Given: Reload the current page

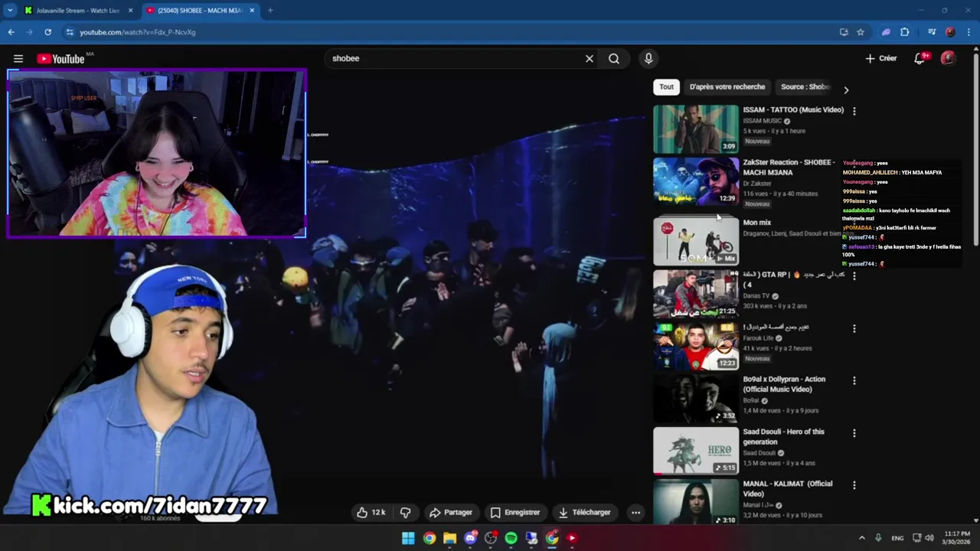Looking at the screenshot, I should tap(47, 32).
